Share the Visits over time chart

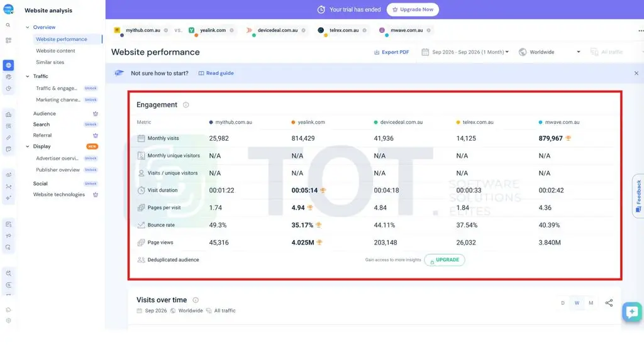(609, 303)
